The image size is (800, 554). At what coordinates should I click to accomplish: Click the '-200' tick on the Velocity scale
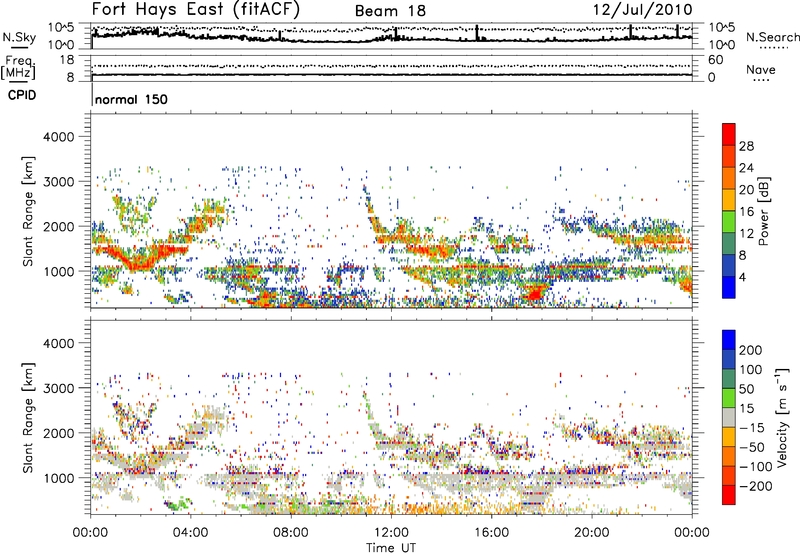(755, 486)
